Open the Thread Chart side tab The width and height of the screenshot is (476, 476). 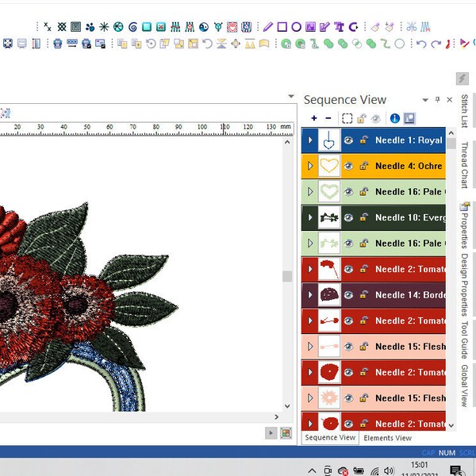point(464,165)
